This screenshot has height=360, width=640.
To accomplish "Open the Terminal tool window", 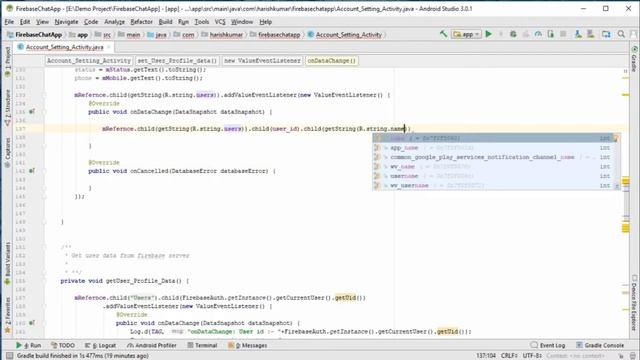I will click(x=202, y=345).
